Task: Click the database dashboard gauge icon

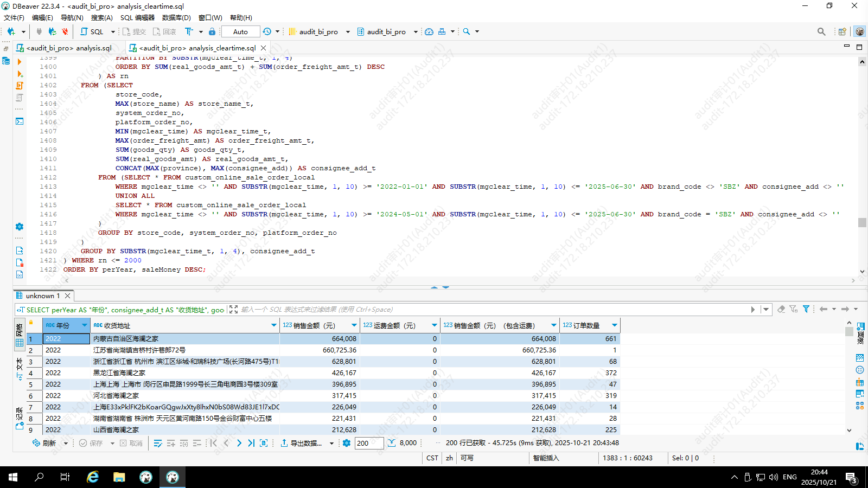Action: pyautogui.click(x=429, y=31)
